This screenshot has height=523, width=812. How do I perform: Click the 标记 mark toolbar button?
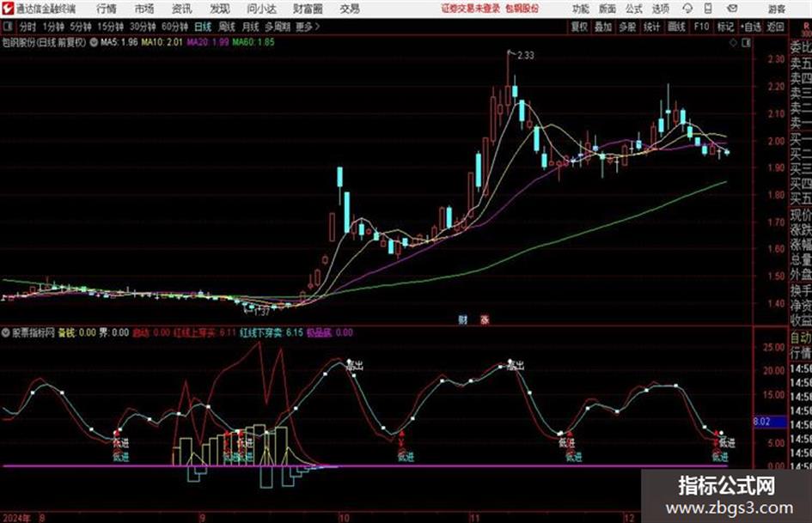coord(725,27)
